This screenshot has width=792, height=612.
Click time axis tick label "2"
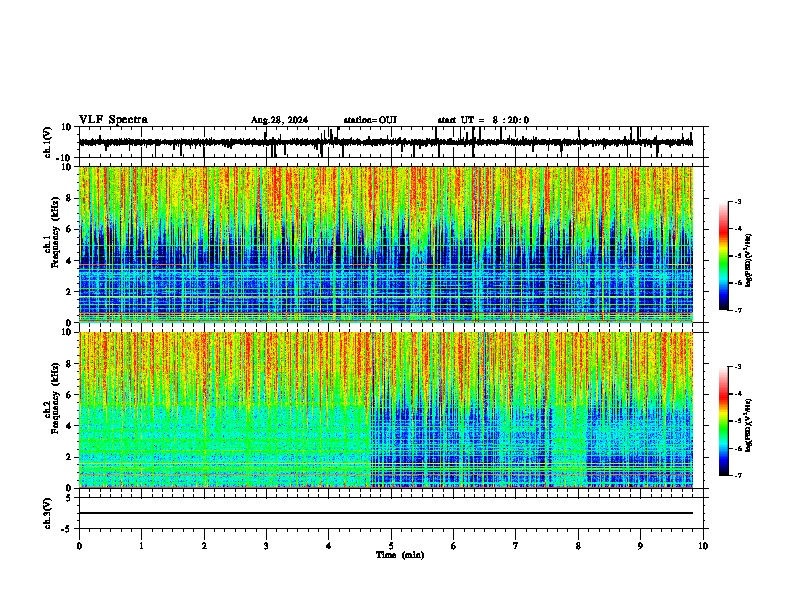tap(204, 546)
